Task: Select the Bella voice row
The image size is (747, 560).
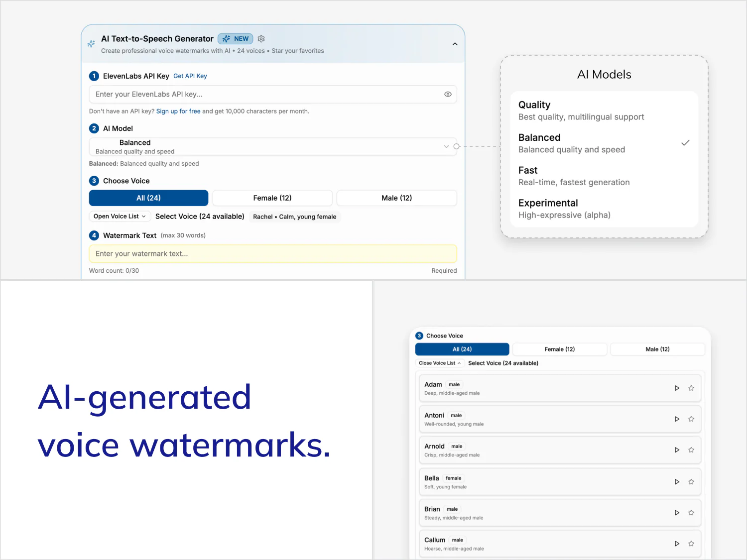Action: [x=560, y=482]
